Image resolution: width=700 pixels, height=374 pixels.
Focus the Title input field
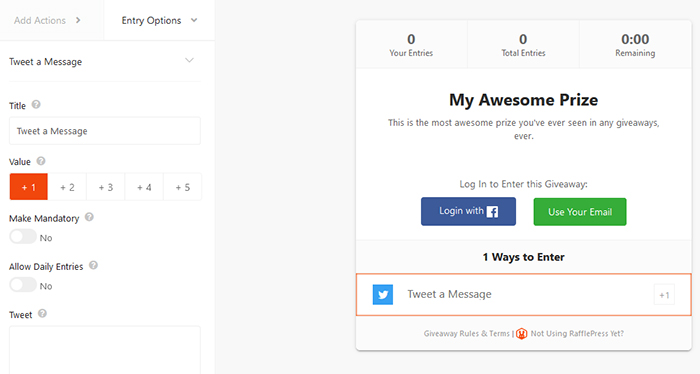coord(105,131)
